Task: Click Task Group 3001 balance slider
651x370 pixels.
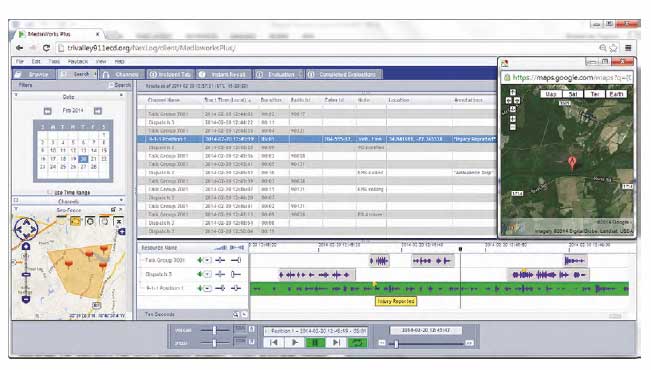Action: pyautogui.click(x=236, y=260)
